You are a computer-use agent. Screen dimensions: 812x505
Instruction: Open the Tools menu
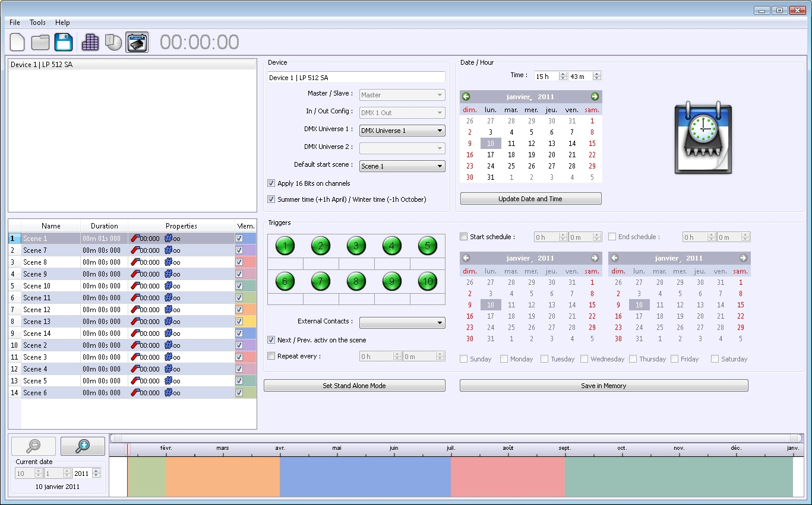pos(37,23)
